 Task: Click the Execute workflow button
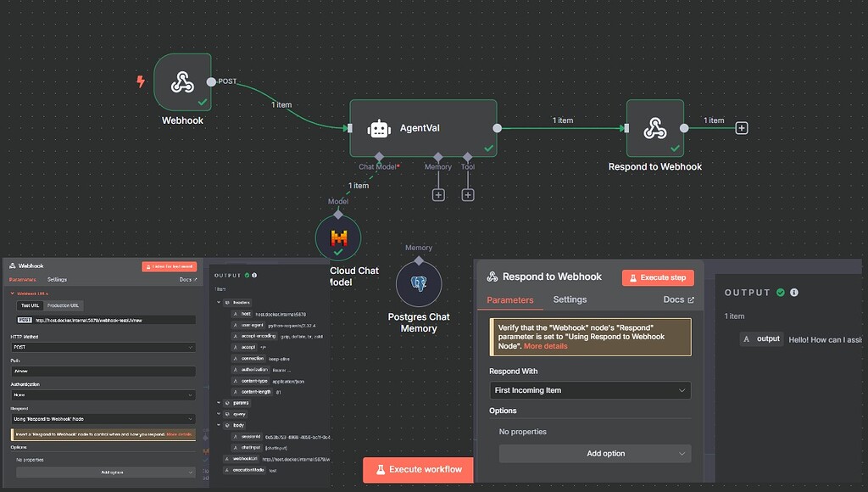tap(418, 469)
